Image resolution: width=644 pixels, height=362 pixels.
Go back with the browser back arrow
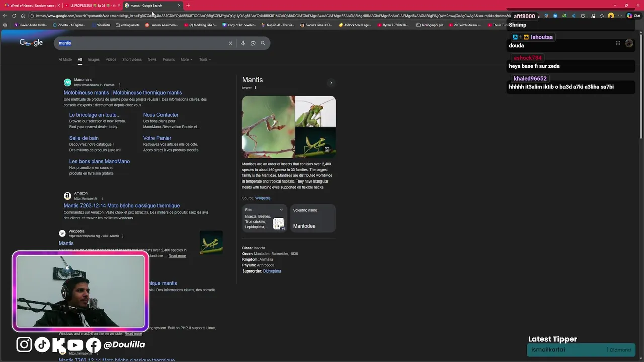tap(5, 16)
